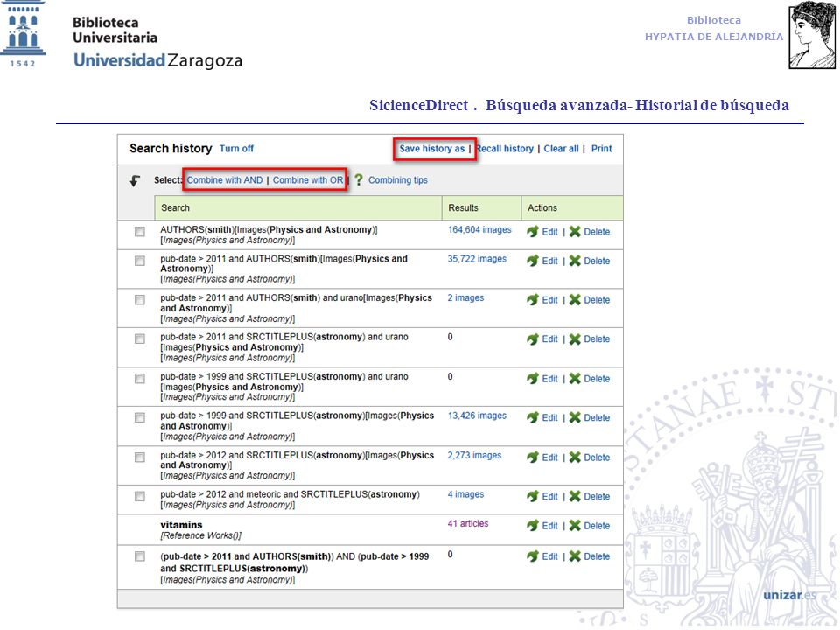The image size is (840, 630).
Task: Click Edit arrow icon in 13,426 images row
Action: (x=533, y=418)
